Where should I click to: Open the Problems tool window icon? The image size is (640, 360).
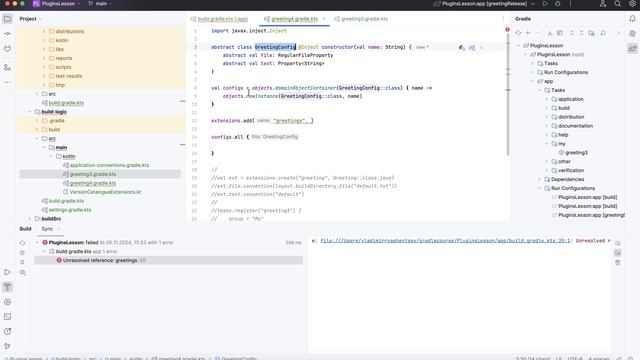coord(7,331)
